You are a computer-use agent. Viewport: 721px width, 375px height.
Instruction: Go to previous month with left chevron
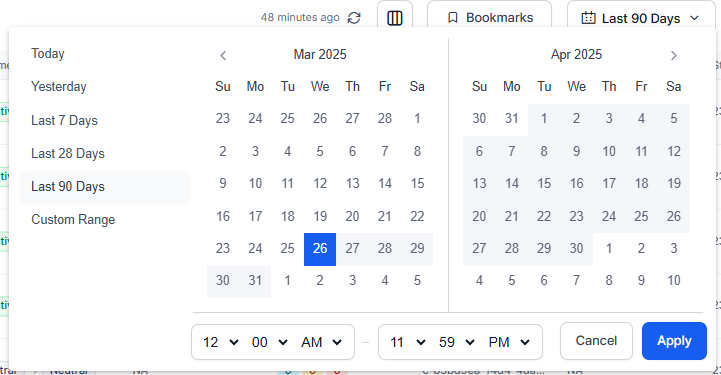pos(223,56)
